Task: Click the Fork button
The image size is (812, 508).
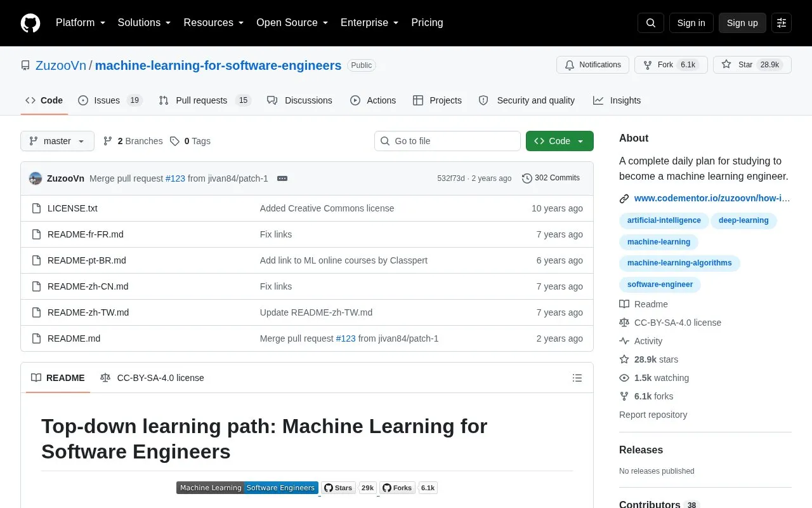Action: pyautogui.click(x=671, y=65)
